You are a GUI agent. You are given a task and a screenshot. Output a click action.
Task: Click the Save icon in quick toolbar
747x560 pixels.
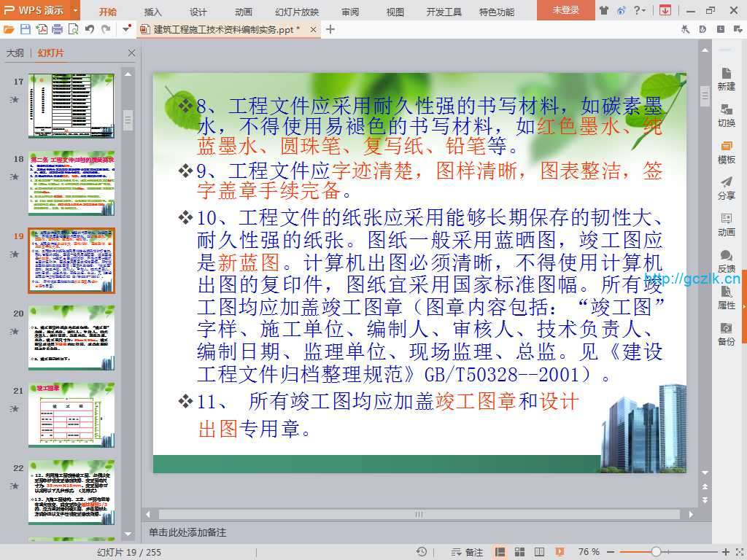tap(26, 29)
